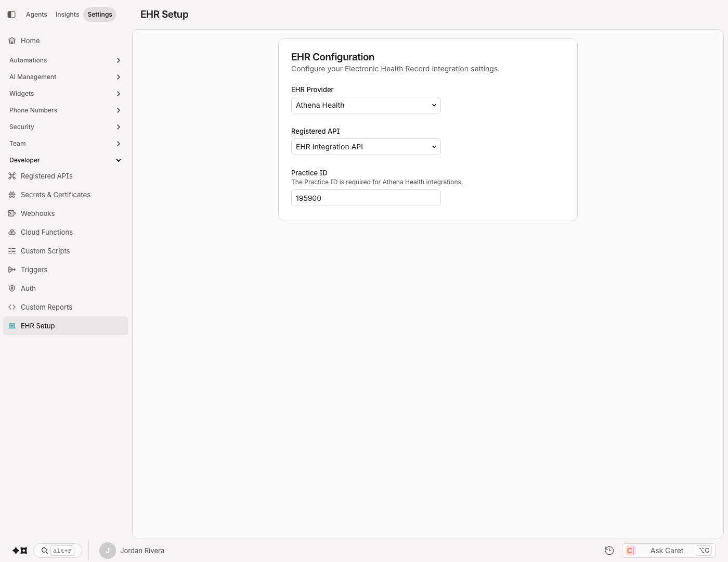Screen dimensions: 728x562
Task: Open the Registered API dropdown
Action: coord(366,147)
